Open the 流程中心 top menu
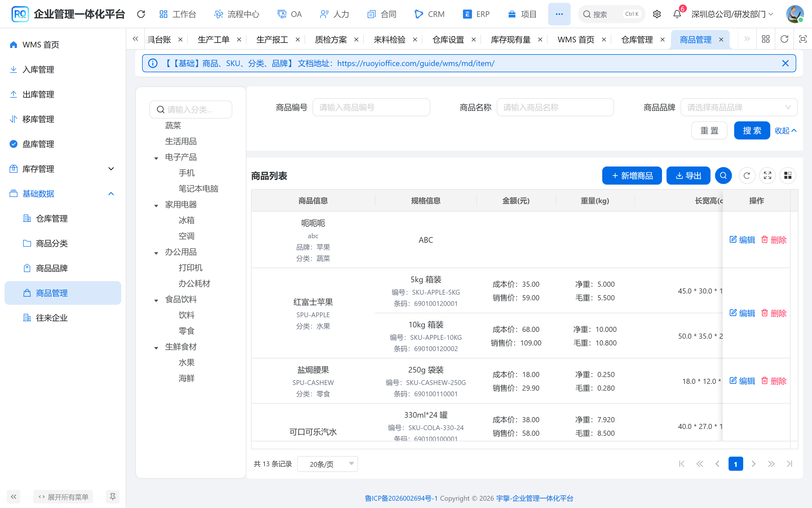This screenshot has width=812, height=508. coord(237,14)
